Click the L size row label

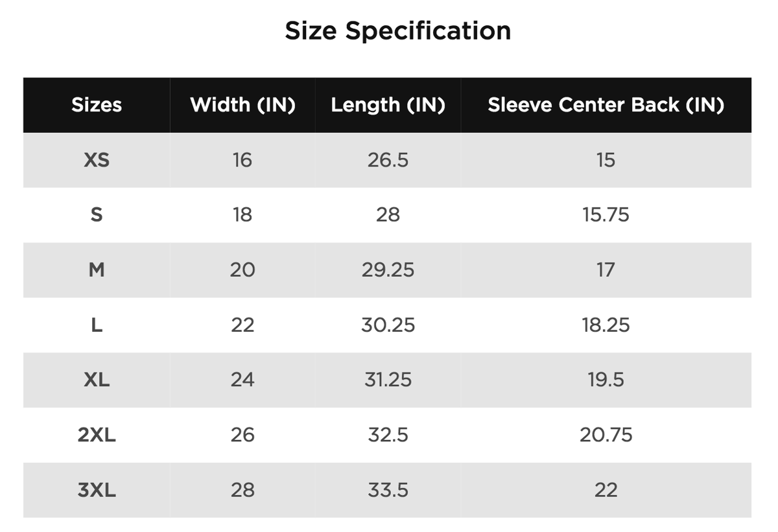(97, 325)
